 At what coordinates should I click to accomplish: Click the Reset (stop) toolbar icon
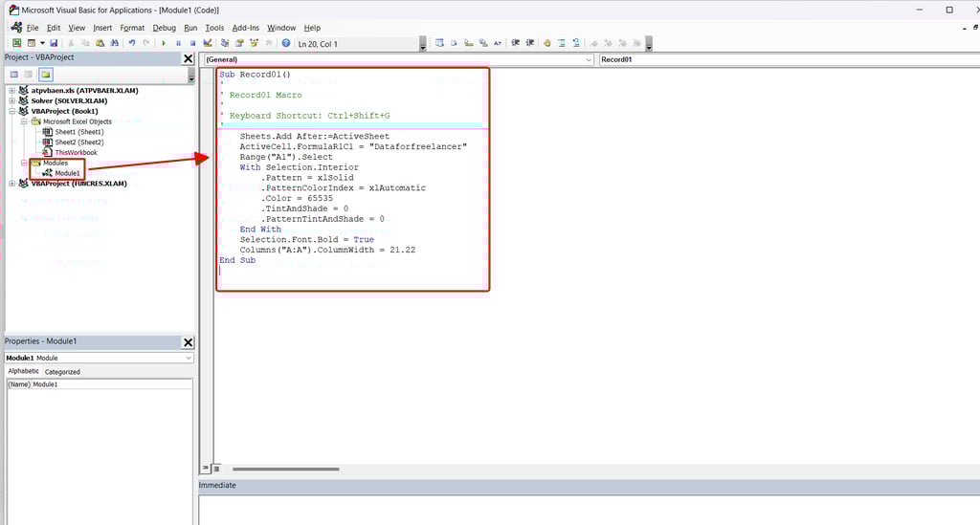tap(192, 43)
